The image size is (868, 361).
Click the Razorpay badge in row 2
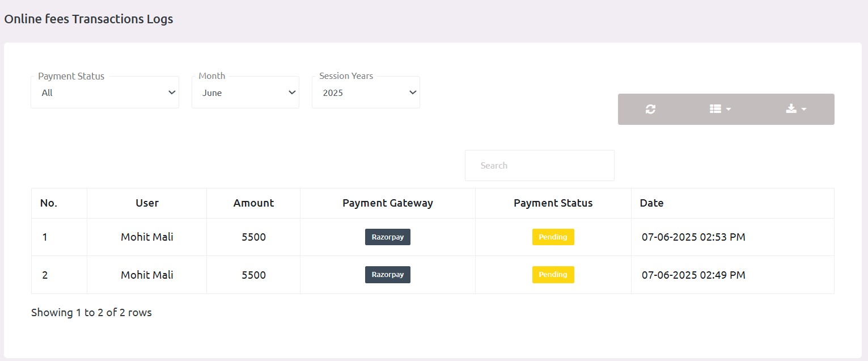pos(388,275)
